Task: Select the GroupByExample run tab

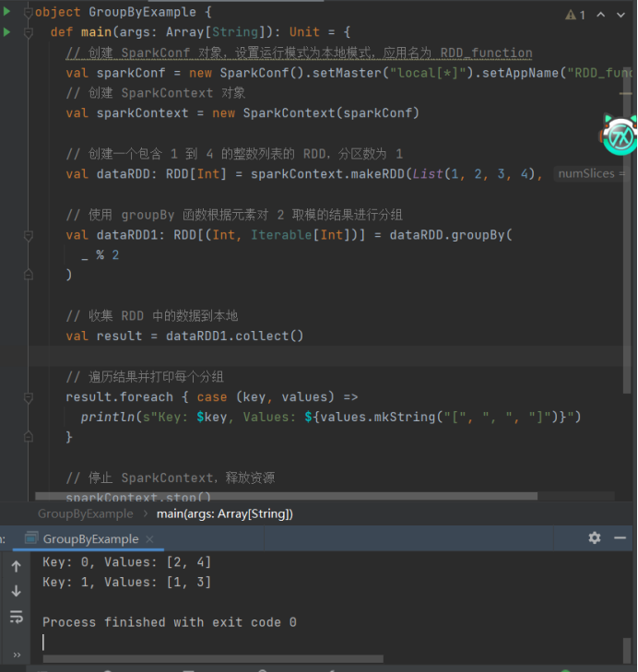Action: pyautogui.click(x=89, y=538)
